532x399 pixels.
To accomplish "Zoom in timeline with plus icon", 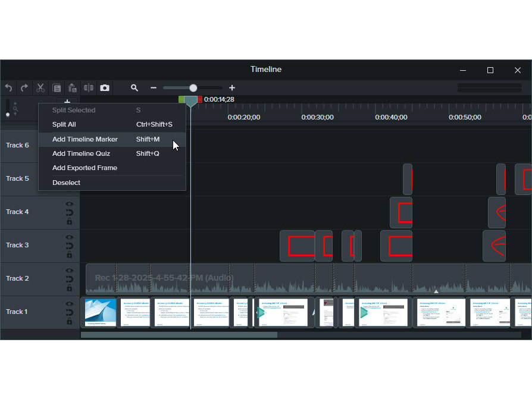I will pos(232,88).
